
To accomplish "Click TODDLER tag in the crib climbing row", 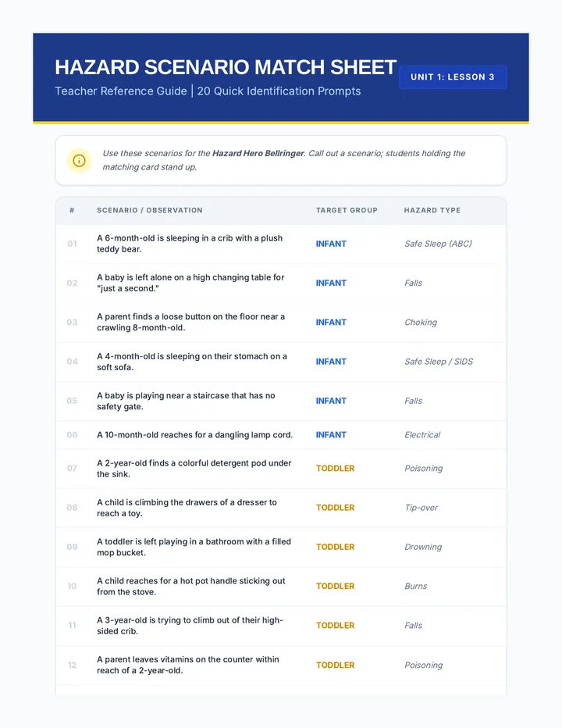I will [335, 626].
